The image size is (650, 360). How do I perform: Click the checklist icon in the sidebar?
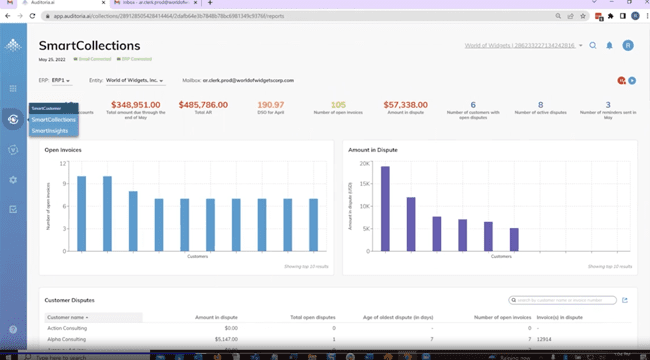click(x=13, y=209)
